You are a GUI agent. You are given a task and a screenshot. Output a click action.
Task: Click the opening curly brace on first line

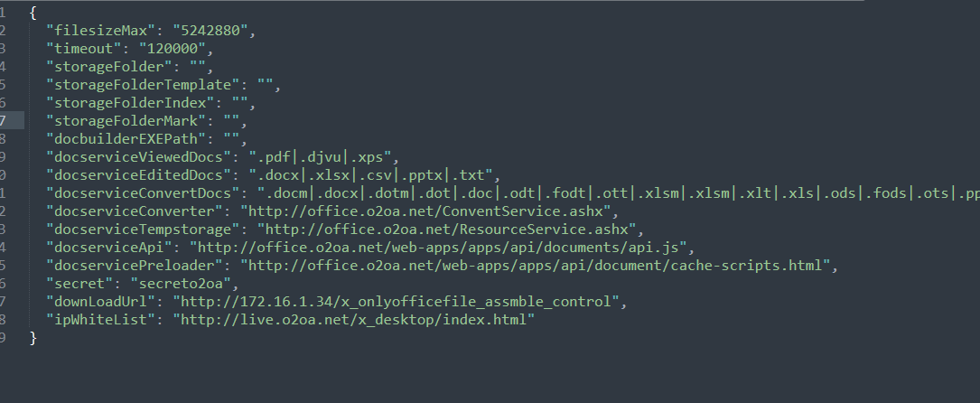[x=33, y=13]
